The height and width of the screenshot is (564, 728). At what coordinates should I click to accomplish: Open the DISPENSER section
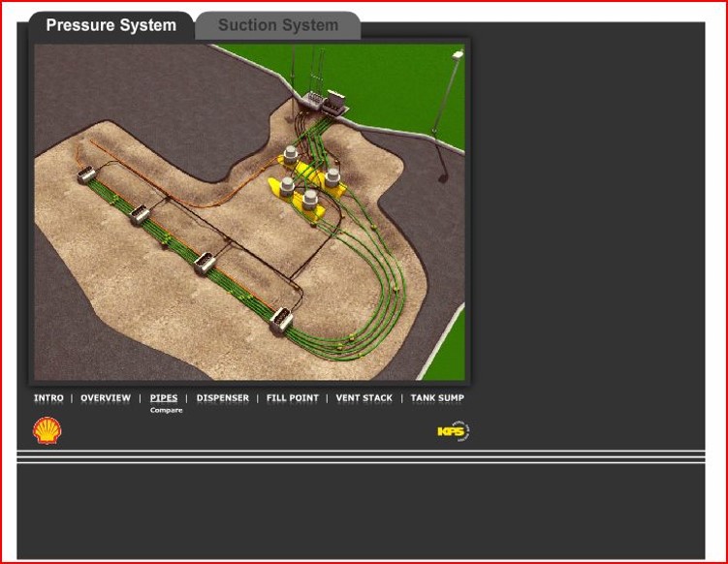pos(222,398)
